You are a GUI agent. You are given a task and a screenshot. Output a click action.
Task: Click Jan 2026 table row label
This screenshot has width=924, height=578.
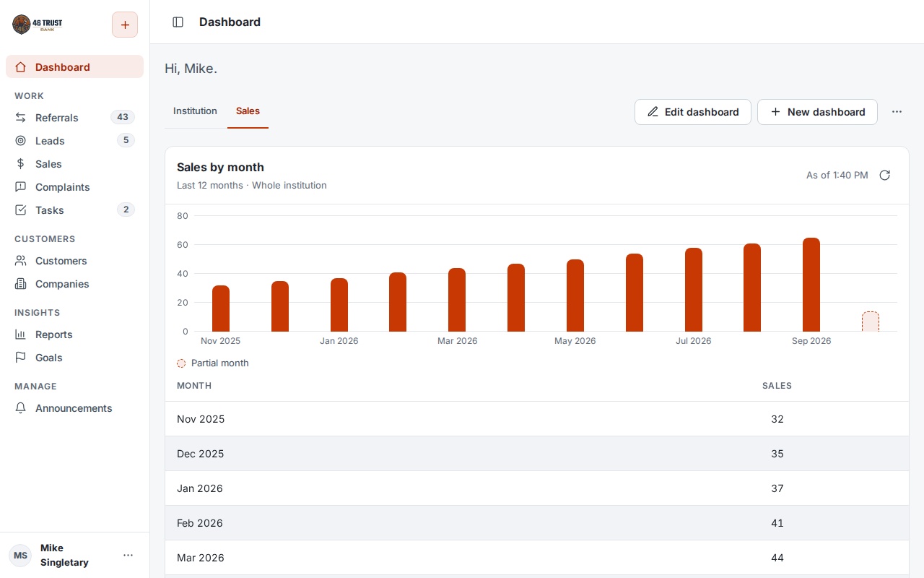click(x=200, y=488)
